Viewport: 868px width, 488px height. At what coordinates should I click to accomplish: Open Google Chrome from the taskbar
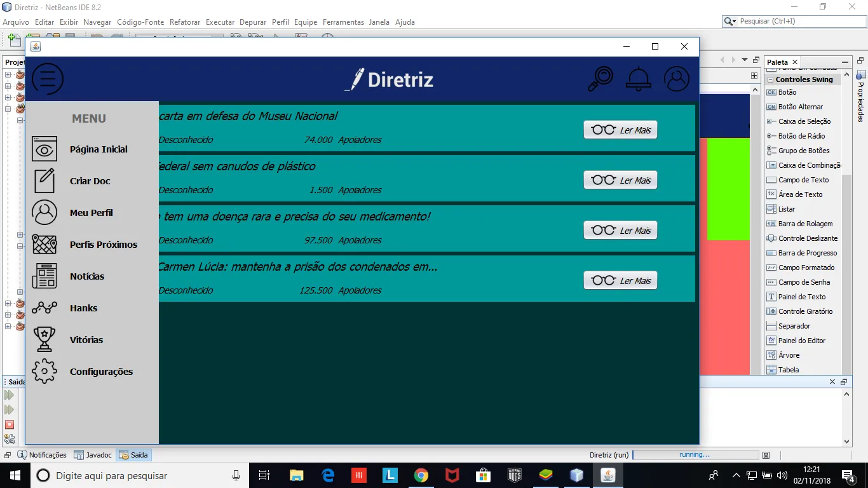coord(421,475)
